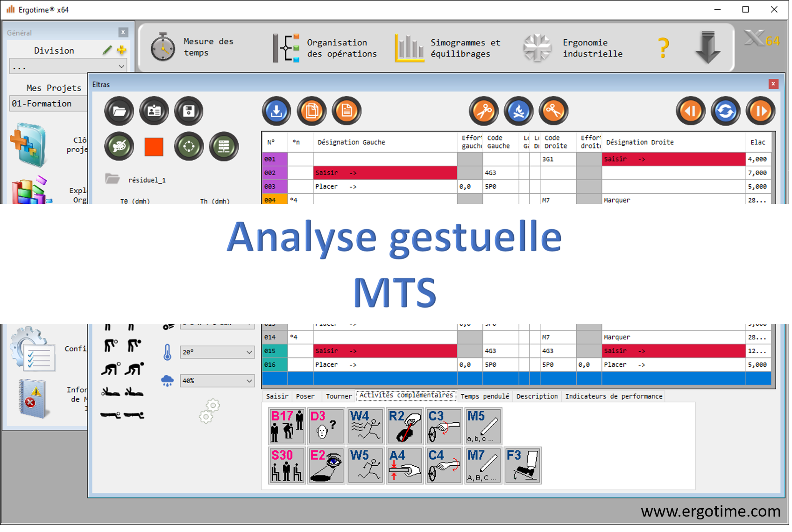This screenshot has height=532, width=792.
Task: Switch to the Tourner tab
Action: pyautogui.click(x=339, y=396)
